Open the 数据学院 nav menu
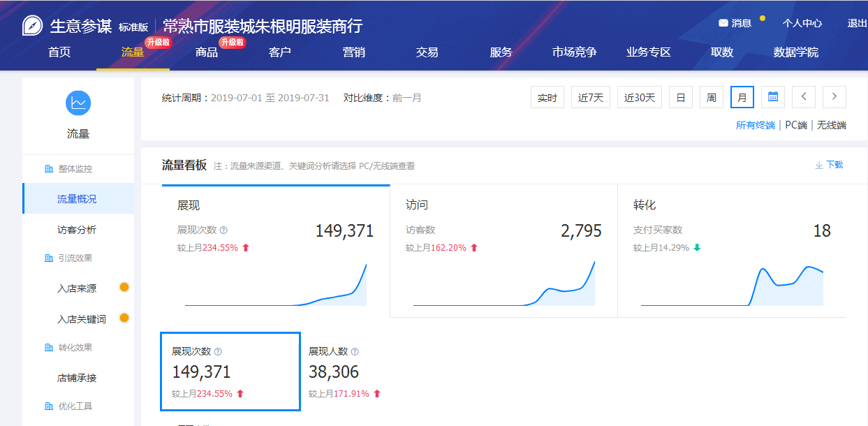Screen dimensions: 868x426 [796, 52]
